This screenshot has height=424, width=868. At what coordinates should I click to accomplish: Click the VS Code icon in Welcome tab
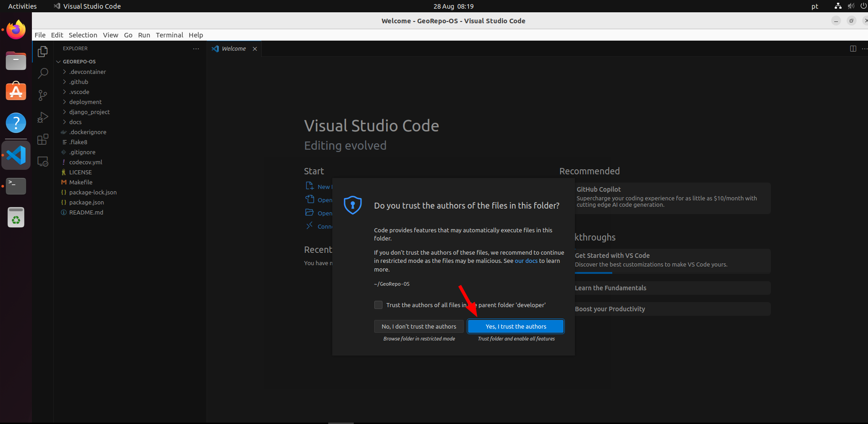click(215, 49)
